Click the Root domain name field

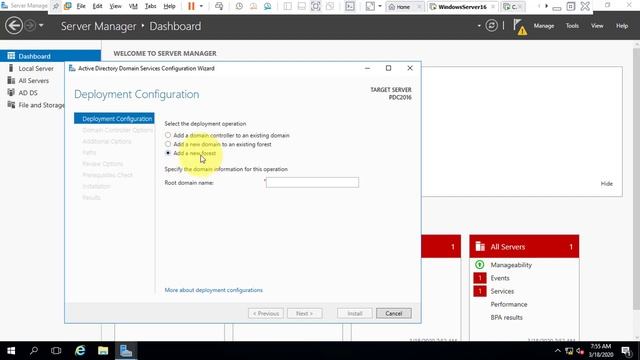click(312, 182)
